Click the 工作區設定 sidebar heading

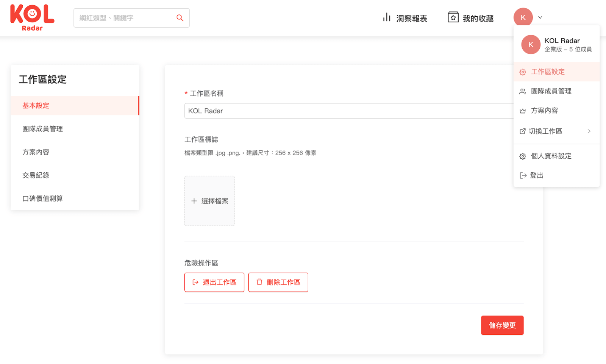(43, 80)
